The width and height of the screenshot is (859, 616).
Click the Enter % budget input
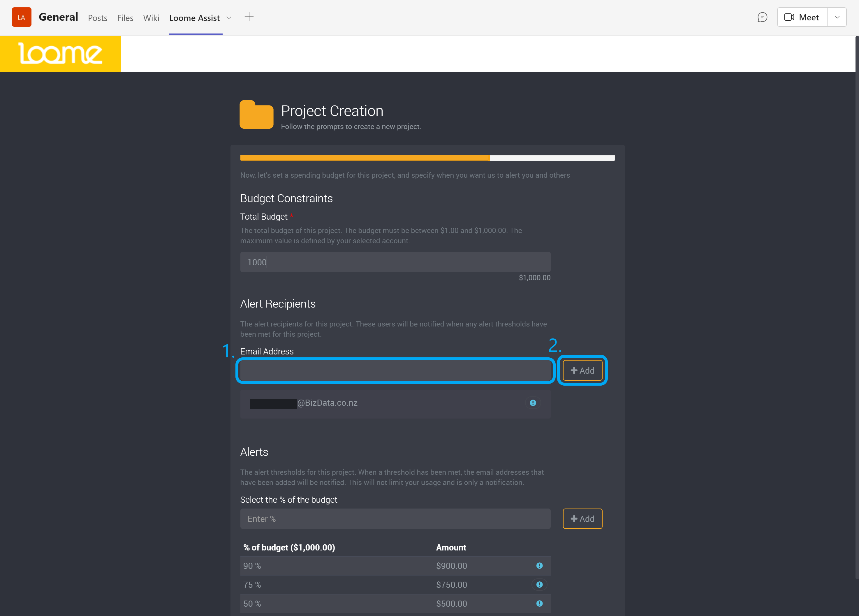click(x=395, y=519)
